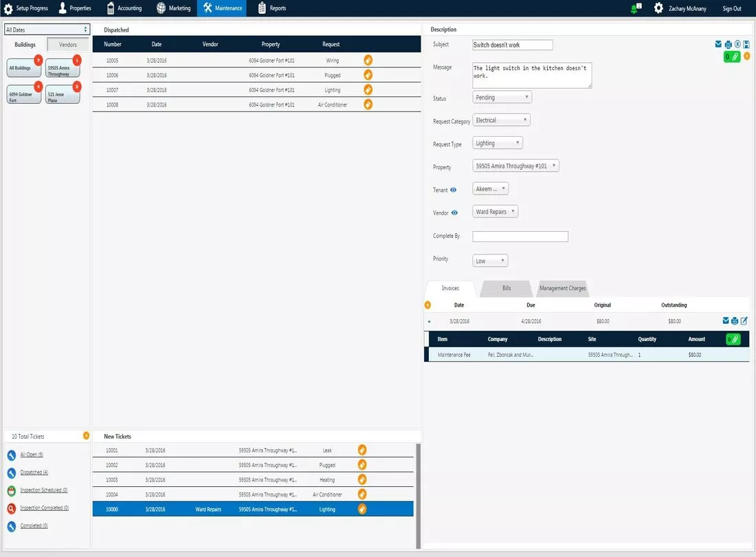The width and height of the screenshot is (756, 557).
Task: Click the Inspection Completed (0) link
Action: [45, 508]
